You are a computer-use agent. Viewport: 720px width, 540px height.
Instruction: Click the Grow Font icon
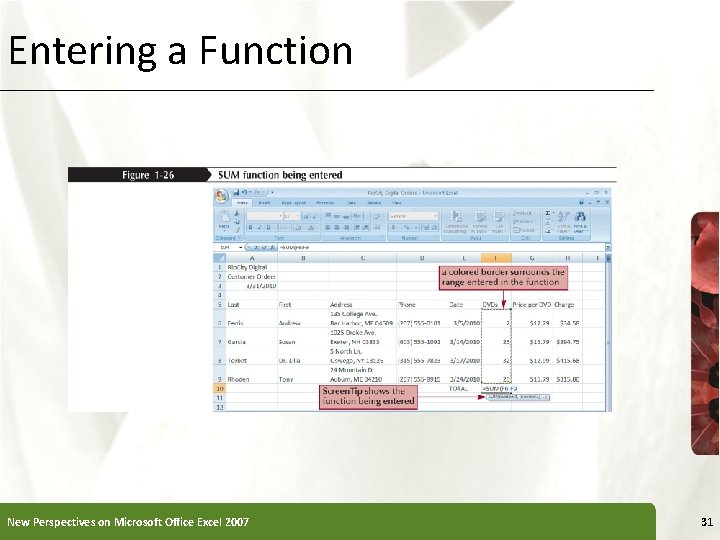305,216
